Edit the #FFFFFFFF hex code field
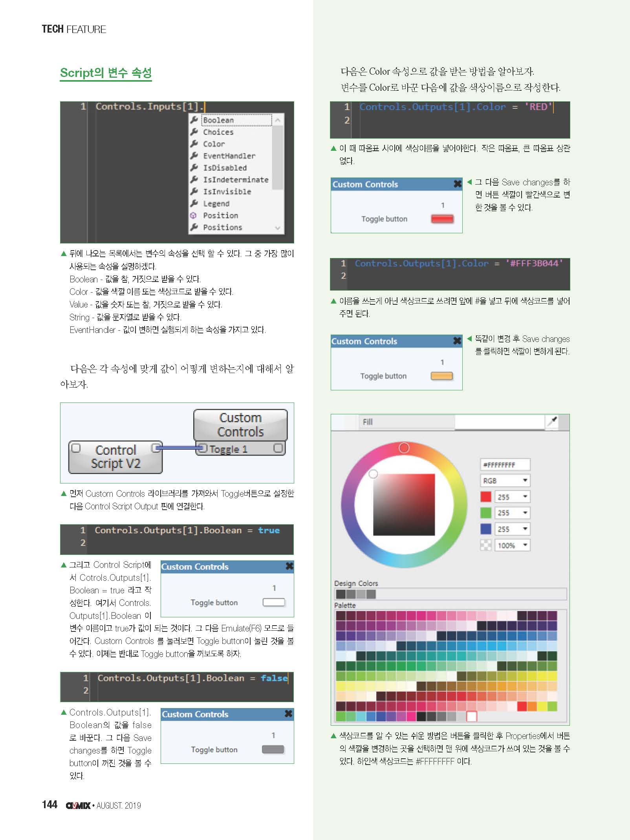Screen dimensions: 630x840 tap(505, 465)
